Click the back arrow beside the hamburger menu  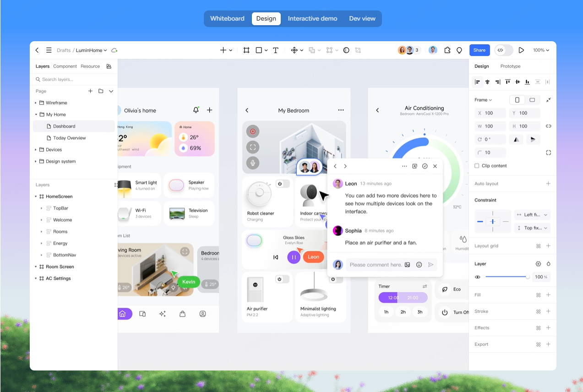point(37,50)
